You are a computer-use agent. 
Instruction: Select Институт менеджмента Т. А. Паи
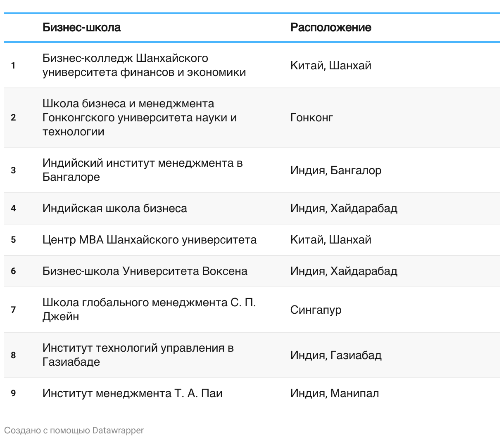(132, 393)
